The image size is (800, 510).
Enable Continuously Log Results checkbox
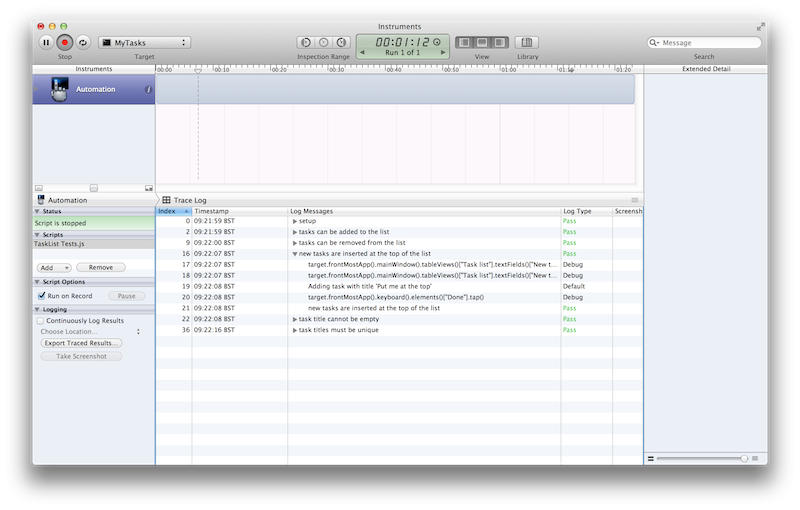40,321
